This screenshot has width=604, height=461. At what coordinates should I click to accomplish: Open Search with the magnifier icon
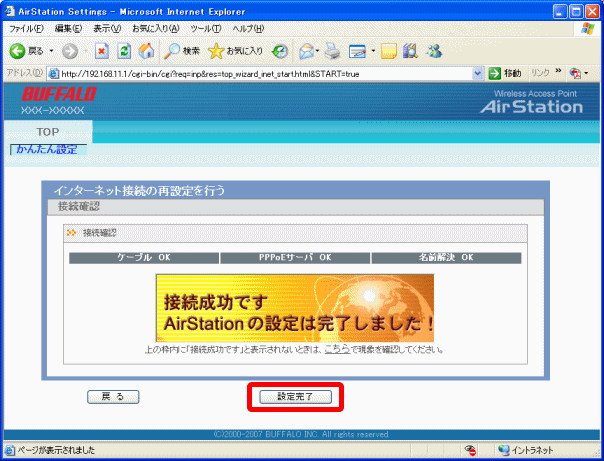pyautogui.click(x=171, y=51)
